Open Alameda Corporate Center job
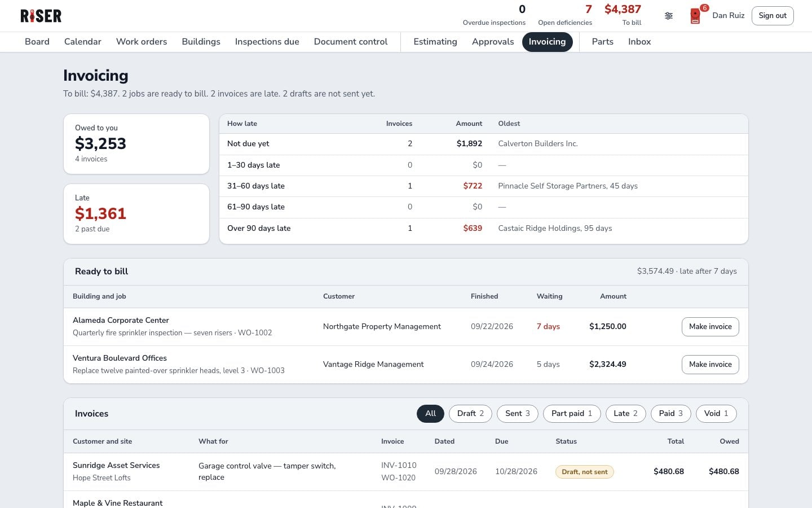The height and width of the screenshot is (508, 812). pos(121,320)
